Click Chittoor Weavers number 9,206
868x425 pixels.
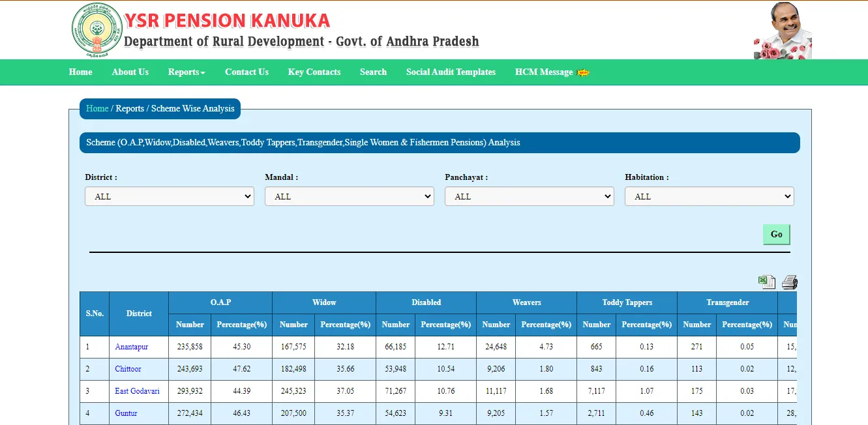[496, 369]
